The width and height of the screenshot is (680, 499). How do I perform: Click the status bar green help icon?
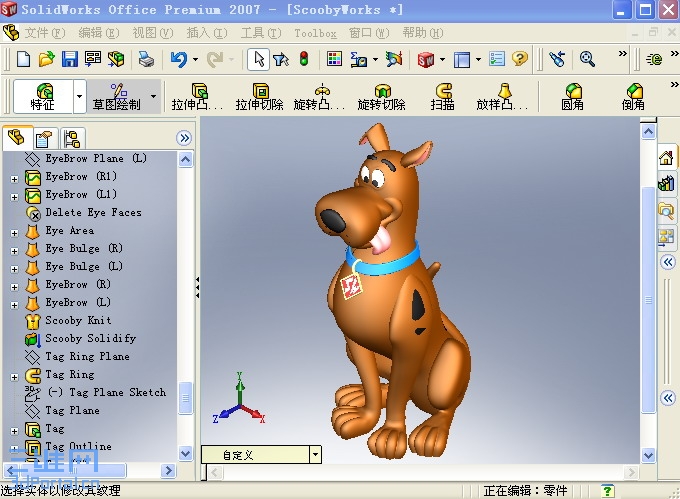(x=608, y=491)
